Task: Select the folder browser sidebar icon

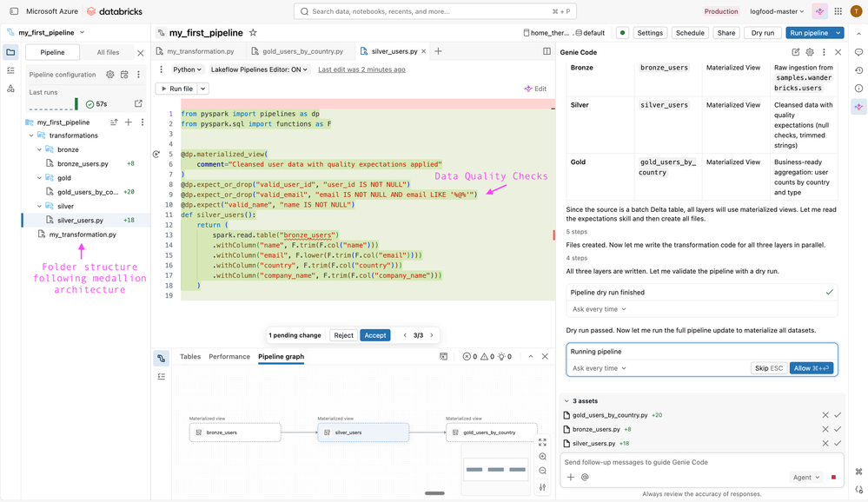Action: 10,53
